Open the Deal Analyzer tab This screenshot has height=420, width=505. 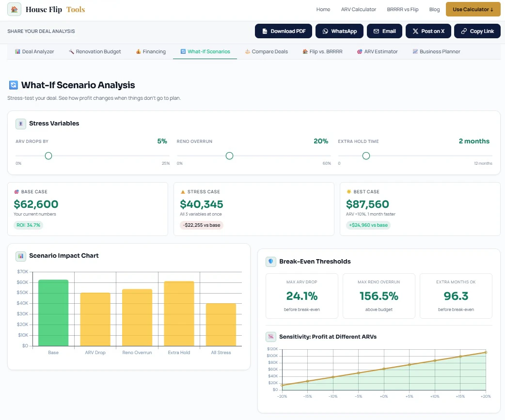coord(34,51)
